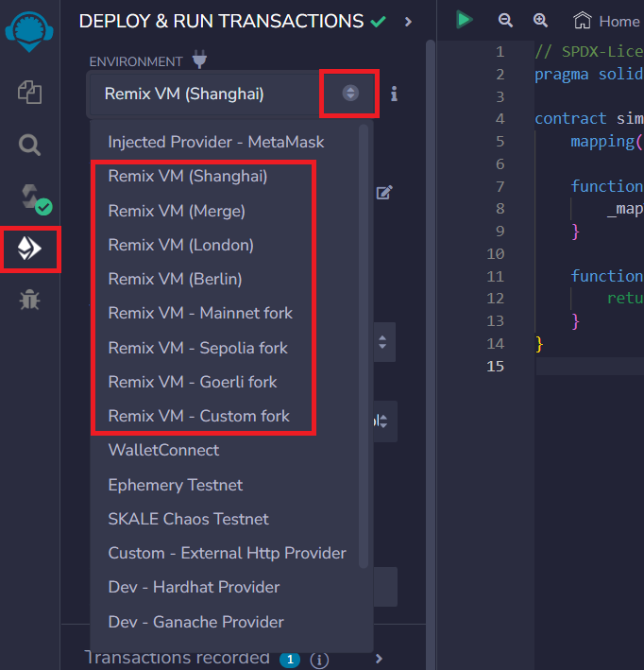The height and width of the screenshot is (670, 644).
Task: Zoom out the editor font
Action: pos(505,20)
